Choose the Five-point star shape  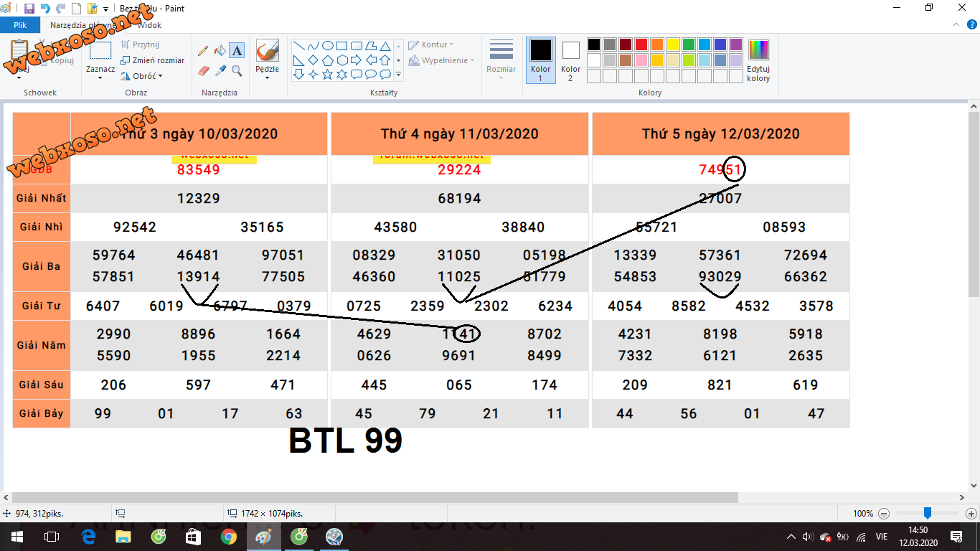click(x=327, y=74)
